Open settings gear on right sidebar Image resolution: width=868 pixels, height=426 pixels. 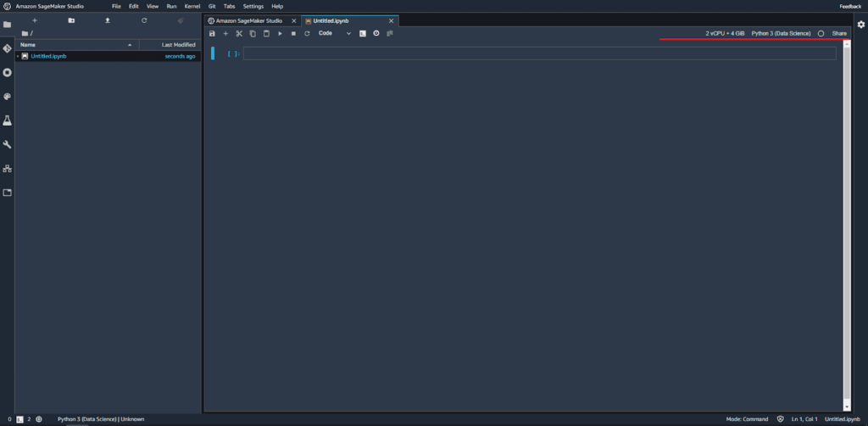click(861, 25)
